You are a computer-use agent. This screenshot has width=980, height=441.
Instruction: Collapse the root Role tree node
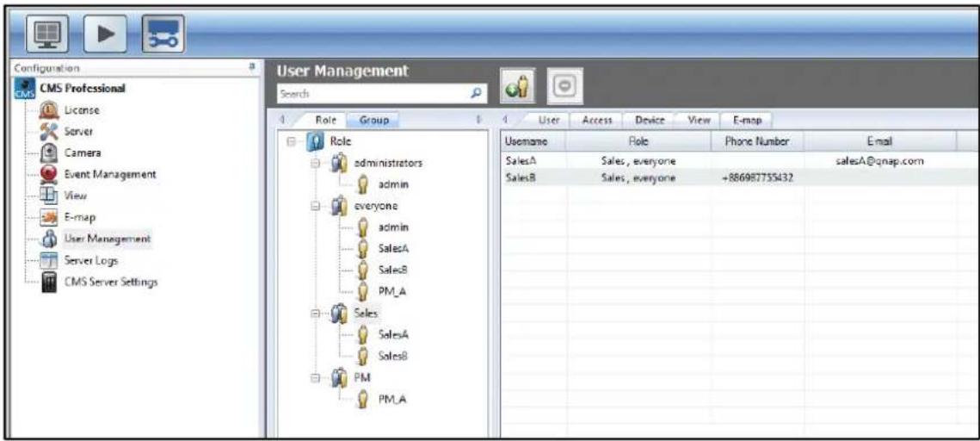(x=291, y=142)
